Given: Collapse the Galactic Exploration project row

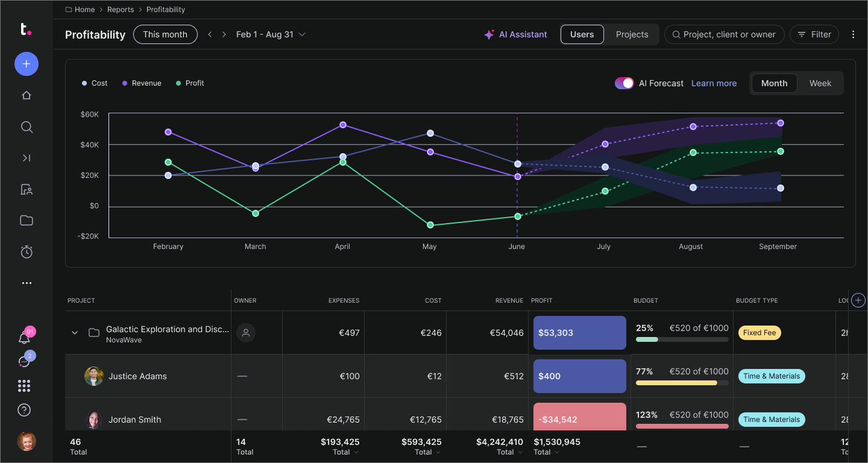Looking at the screenshot, I should pos(75,333).
